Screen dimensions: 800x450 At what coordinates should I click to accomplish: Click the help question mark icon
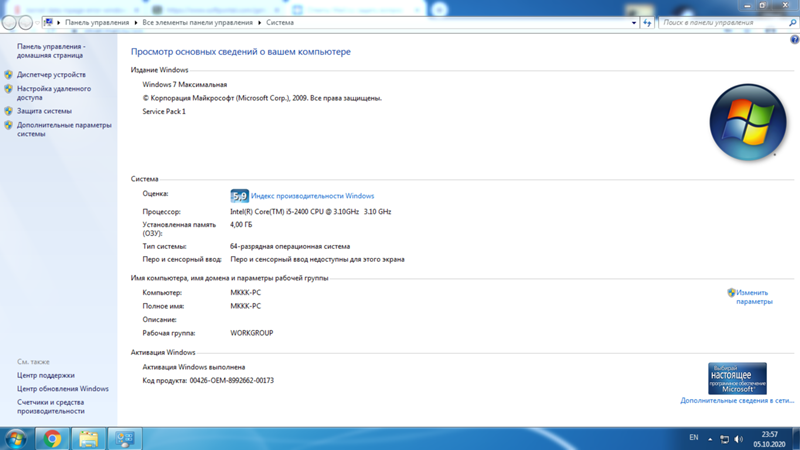pos(794,40)
